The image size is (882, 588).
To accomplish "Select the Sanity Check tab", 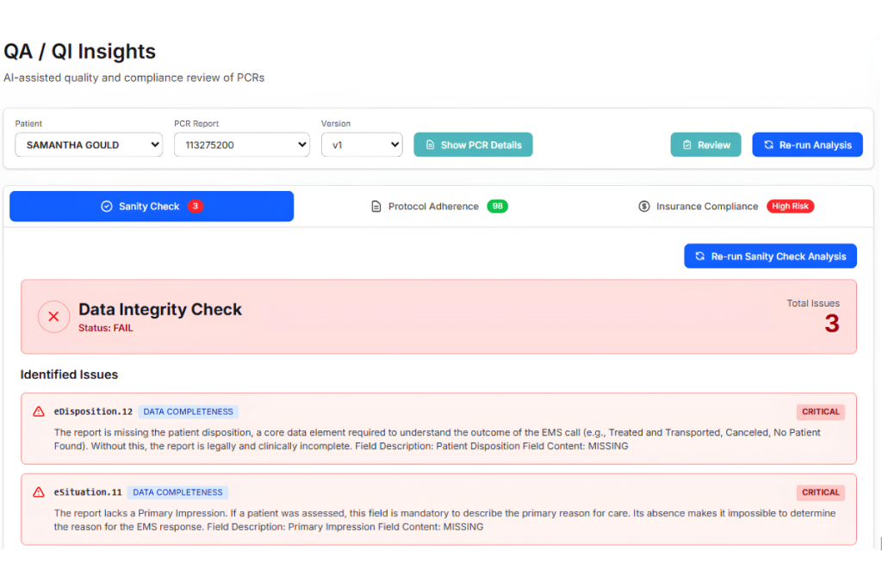I will (152, 207).
